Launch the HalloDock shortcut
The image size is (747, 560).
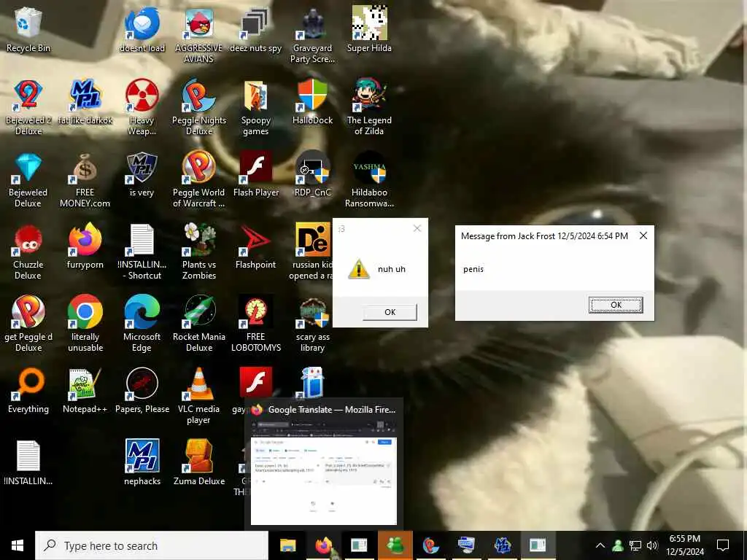point(312,102)
